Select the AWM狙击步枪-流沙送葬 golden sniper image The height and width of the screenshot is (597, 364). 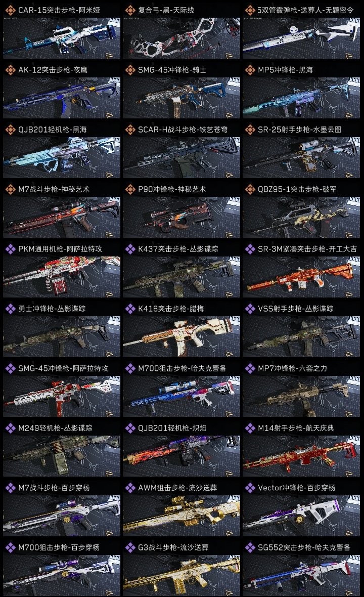(181, 516)
